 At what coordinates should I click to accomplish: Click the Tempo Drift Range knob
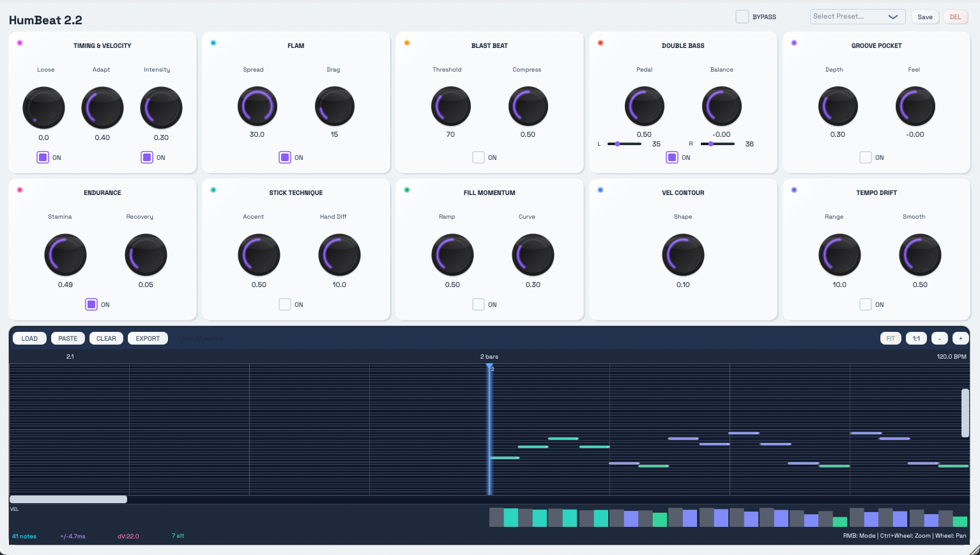(x=839, y=254)
